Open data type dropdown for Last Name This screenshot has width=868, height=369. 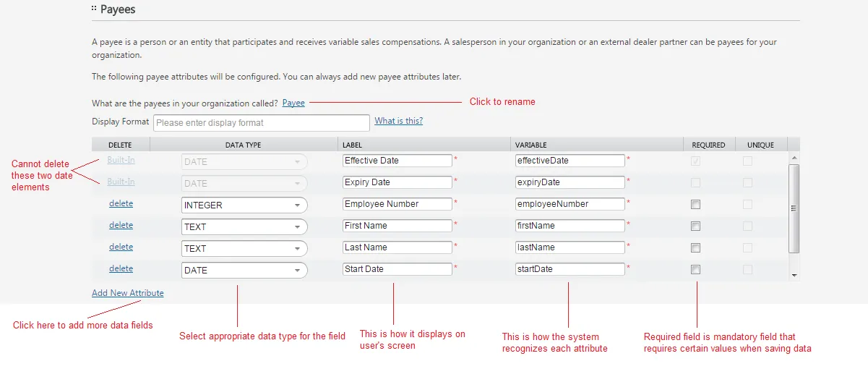point(244,248)
